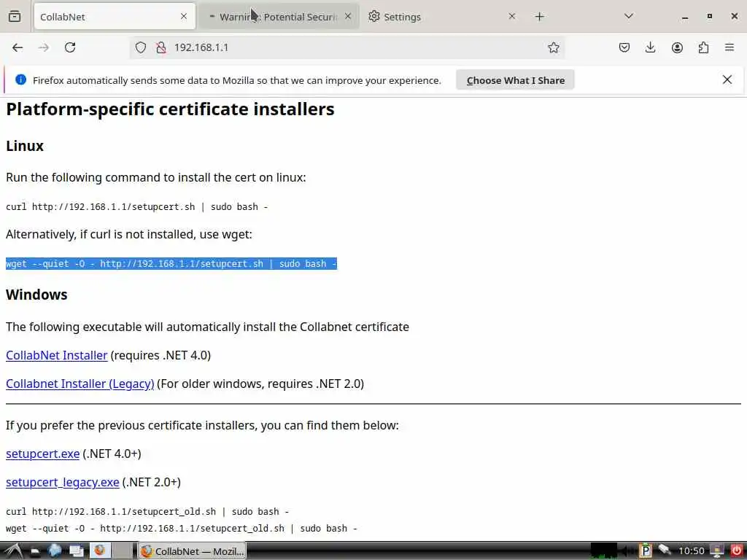The width and height of the screenshot is (747, 560).
Task: Download setupcert_legacy.exe link
Action: coord(63,483)
